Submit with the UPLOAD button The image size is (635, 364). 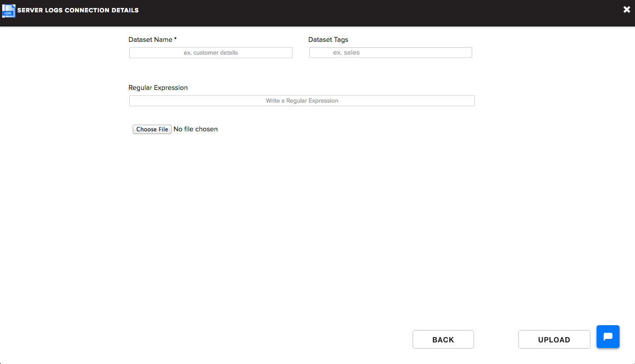click(554, 339)
